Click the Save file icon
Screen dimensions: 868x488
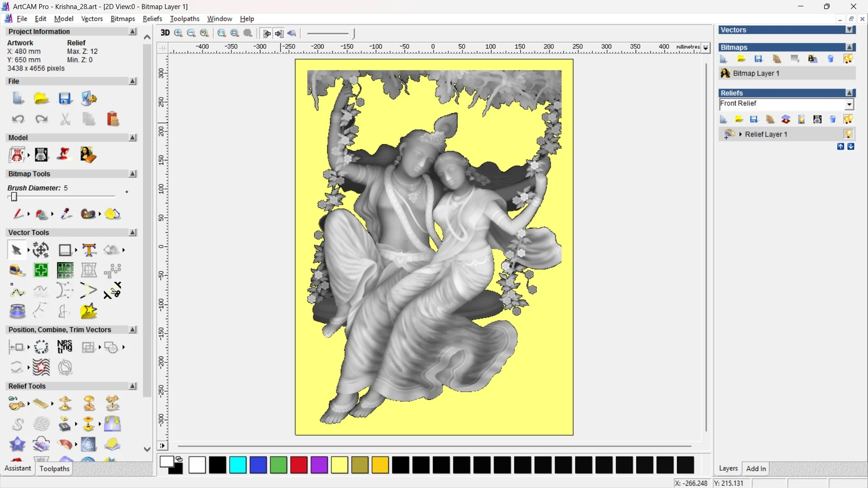[x=65, y=99]
